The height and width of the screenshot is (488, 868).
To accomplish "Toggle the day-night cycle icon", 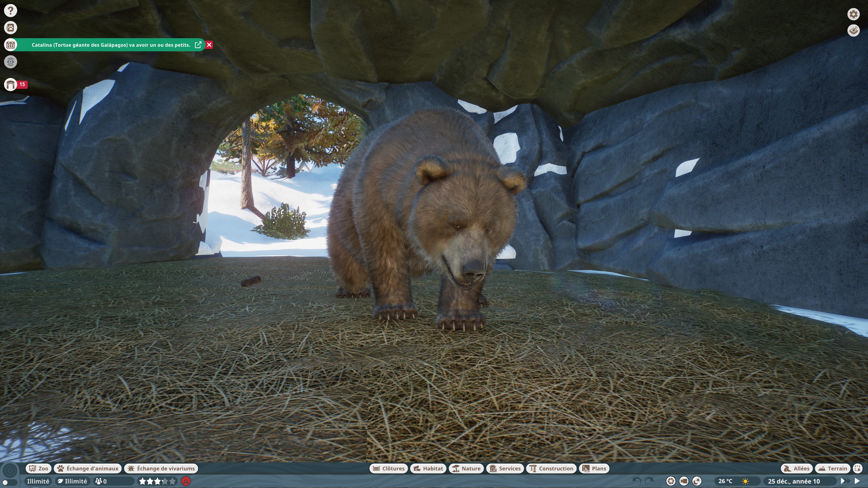I will point(697,481).
